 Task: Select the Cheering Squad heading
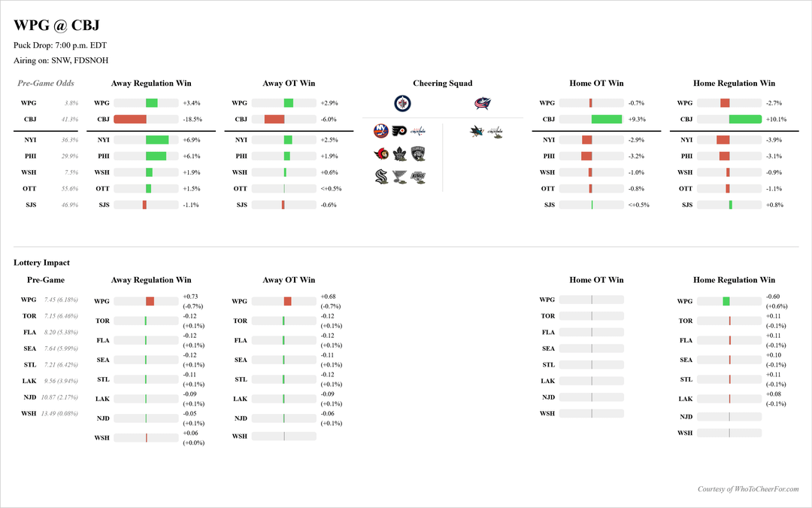pos(443,84)
